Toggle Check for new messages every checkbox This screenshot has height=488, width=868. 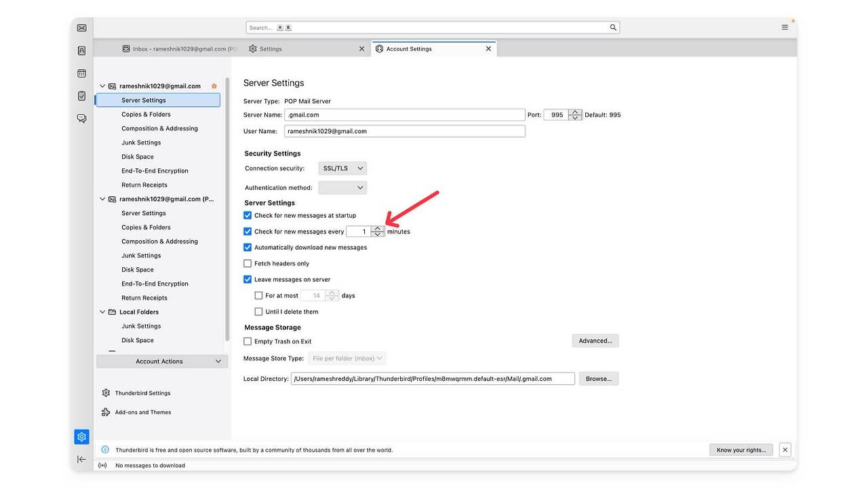pyautogui.click(x=248, y=231)
